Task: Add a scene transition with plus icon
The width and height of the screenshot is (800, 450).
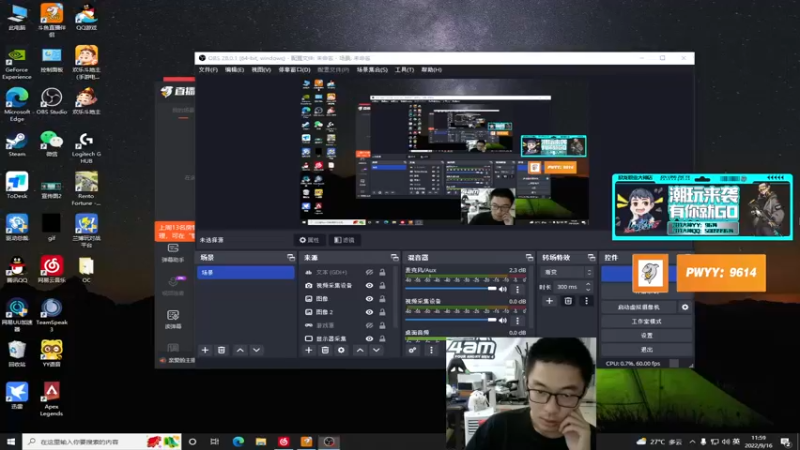Action: point(549,301)
